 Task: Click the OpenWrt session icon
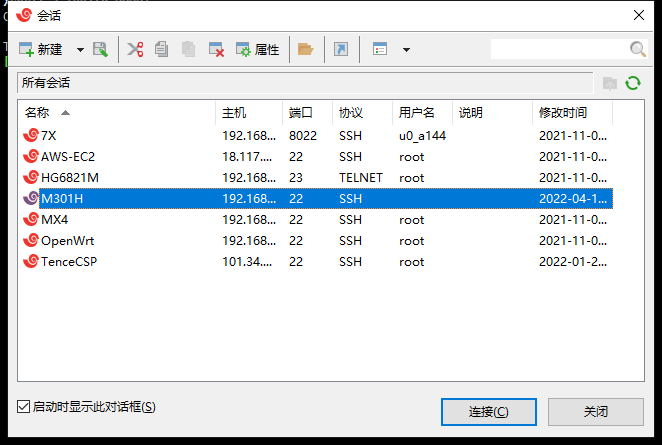coord(31,240)
